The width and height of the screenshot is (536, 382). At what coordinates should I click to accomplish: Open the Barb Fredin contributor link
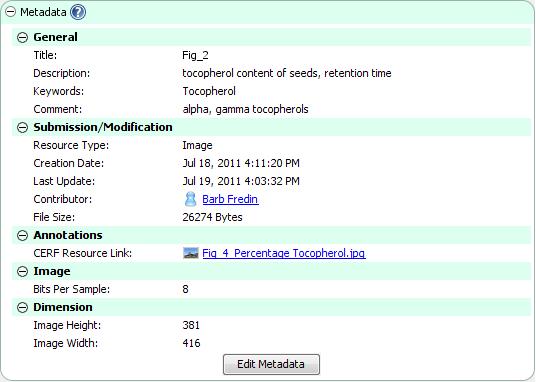point(230,199)
